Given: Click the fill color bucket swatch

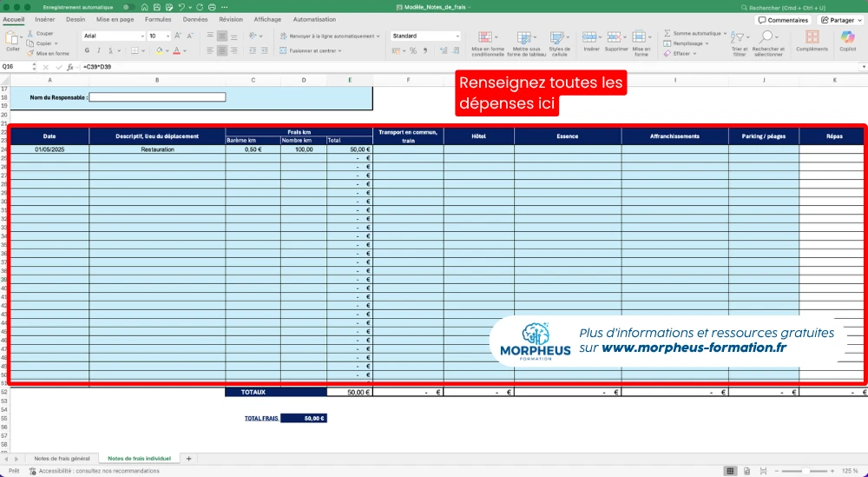Looking at the screenshot, I should point(159,50).
